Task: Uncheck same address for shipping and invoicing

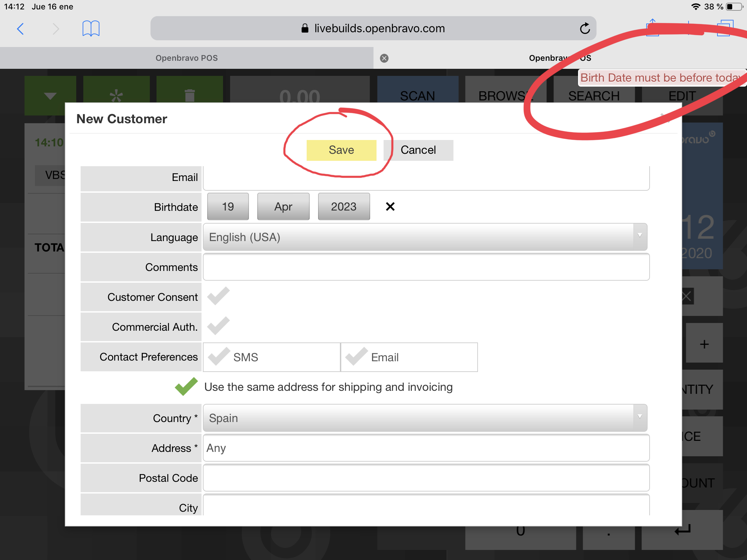Action: pyautogui.click(x=186, y=386)
